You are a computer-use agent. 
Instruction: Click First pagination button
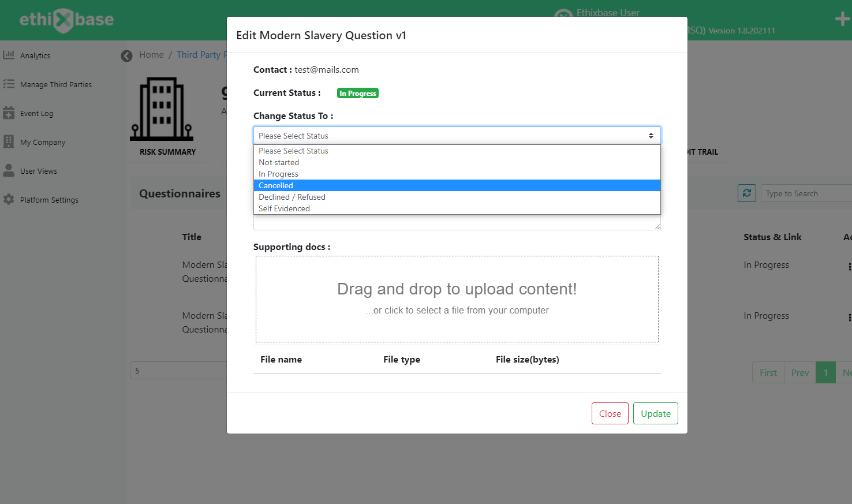point(768,372)
